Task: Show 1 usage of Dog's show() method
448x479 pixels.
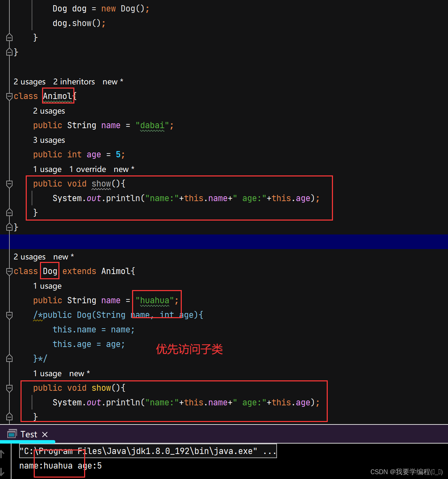Action: pyautogui.click(x=48, y=374)
